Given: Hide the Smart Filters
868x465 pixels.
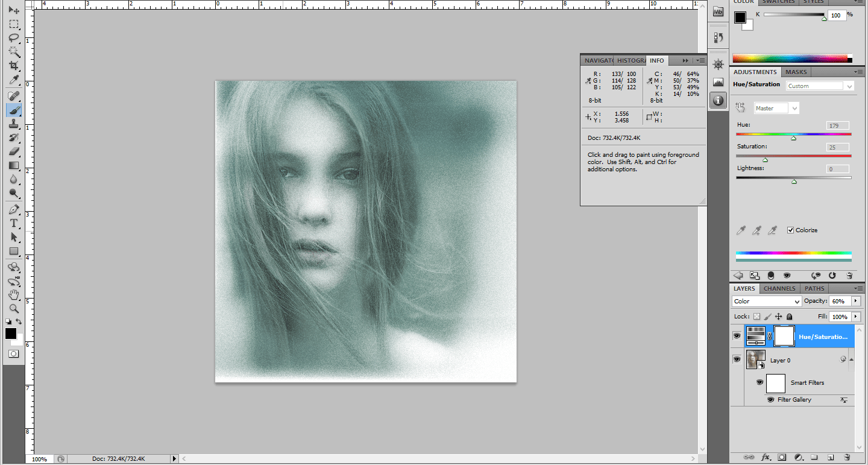Looking at the screenshot, I should pos(759,382).
